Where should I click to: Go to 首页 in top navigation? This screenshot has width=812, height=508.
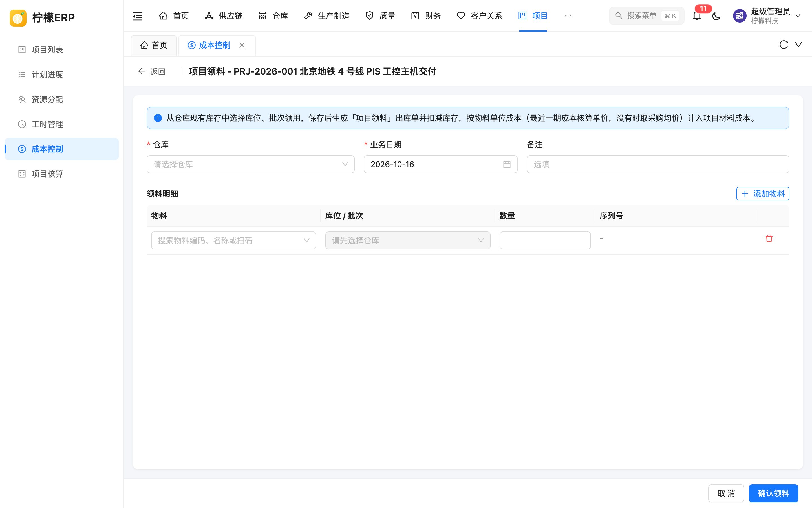(174, 16)
